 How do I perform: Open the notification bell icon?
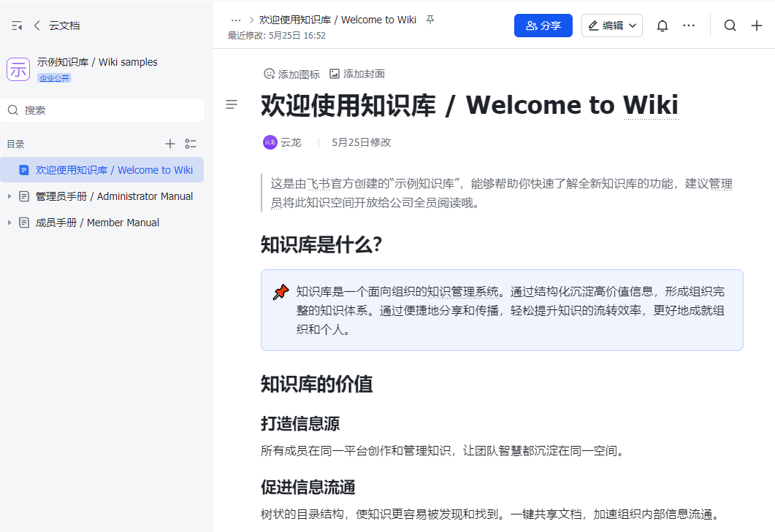[662, 25]
